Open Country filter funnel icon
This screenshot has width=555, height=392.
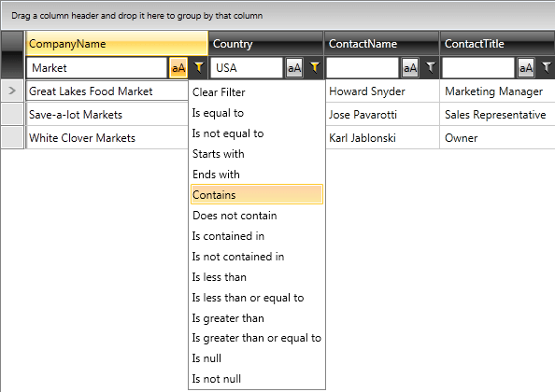315,67
